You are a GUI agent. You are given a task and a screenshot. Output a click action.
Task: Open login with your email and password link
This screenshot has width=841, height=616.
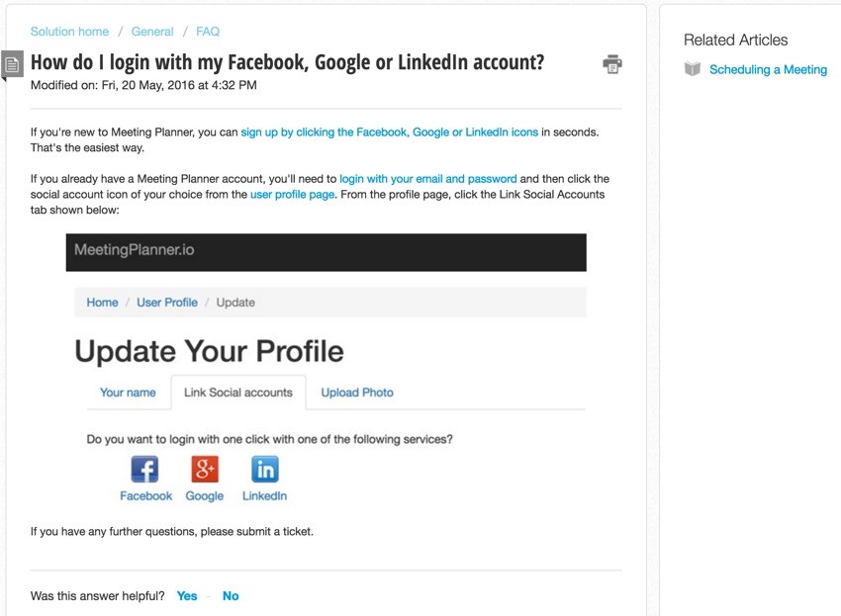pyautogui.click(x=428, y=179)
